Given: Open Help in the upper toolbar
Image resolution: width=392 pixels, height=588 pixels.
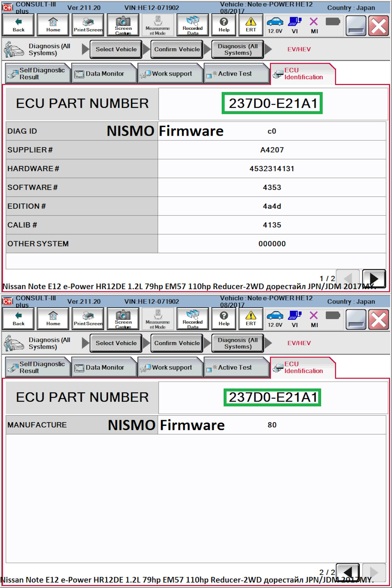Looking at the screenshot, I should [x=224, y=25].
